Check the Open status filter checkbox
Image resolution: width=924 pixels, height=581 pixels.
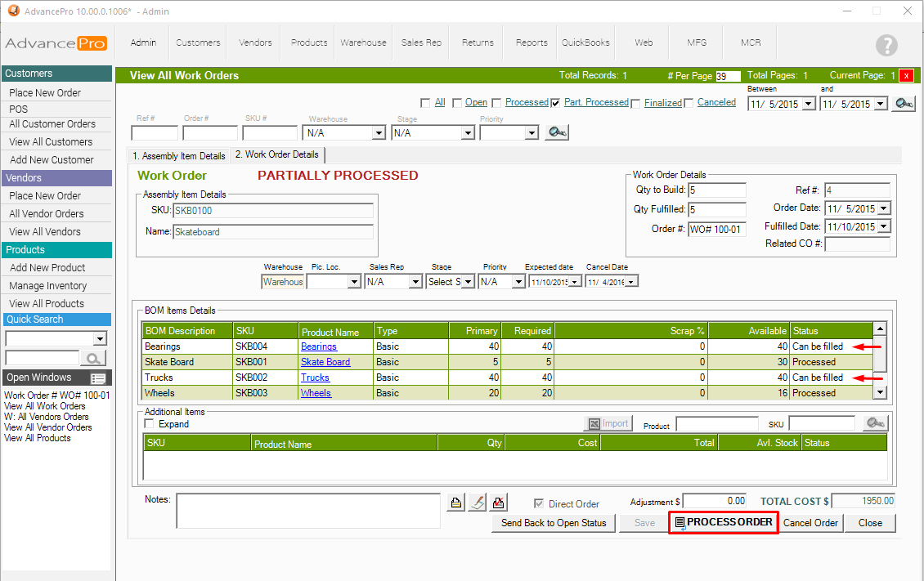click(x=457, y=103)
